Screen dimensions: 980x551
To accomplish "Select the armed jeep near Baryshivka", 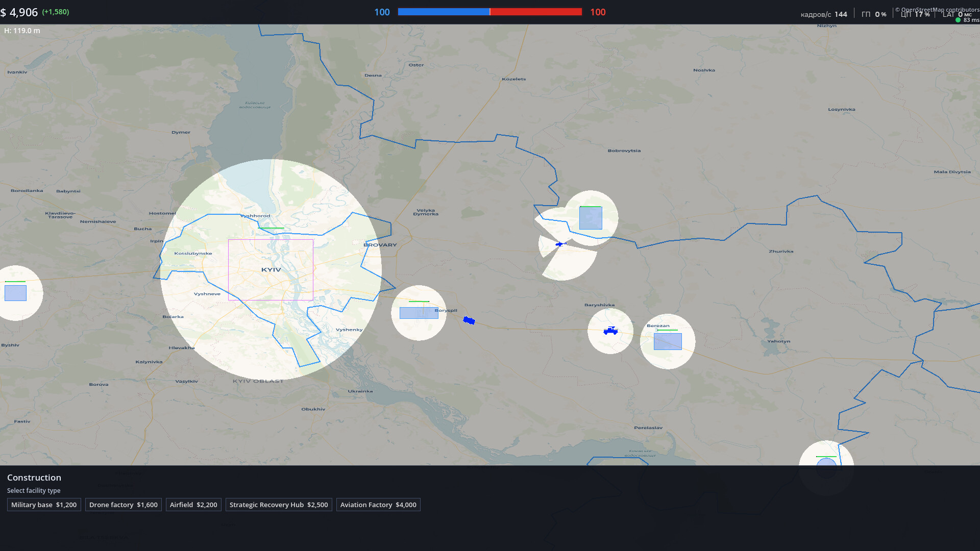I will [x=610, y=331].
